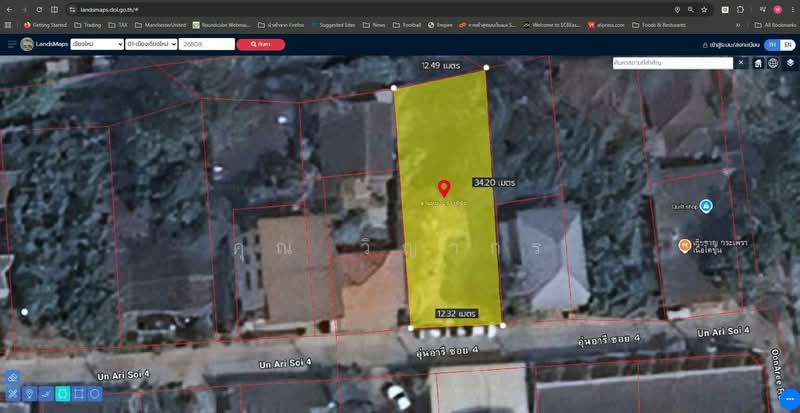Open the LandsMaps hamburger menu
Viewport: 800px width, 413px height.
[x=12, y=44]
